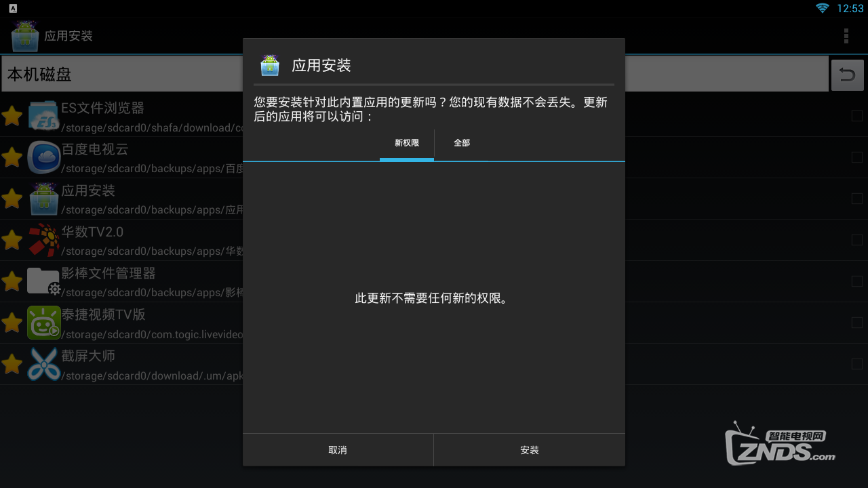Click the 泰捷视频TV版 green icon
The height and width of the screenshot is (488, 868).
point(43,323)
